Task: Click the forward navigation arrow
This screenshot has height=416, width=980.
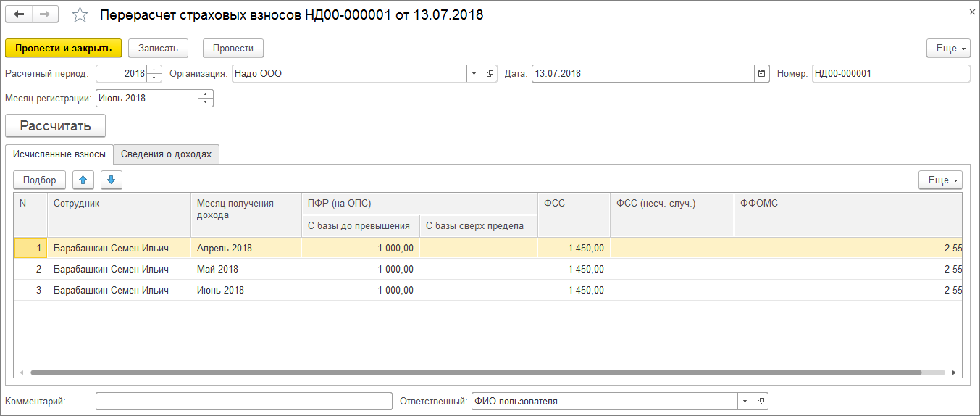Action: coord(46,14)
